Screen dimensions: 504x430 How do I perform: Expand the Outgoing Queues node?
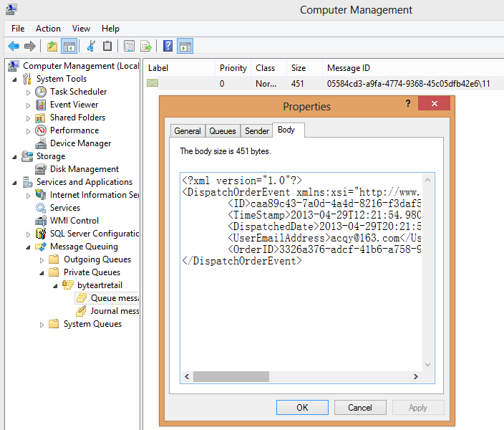[42, 260]
